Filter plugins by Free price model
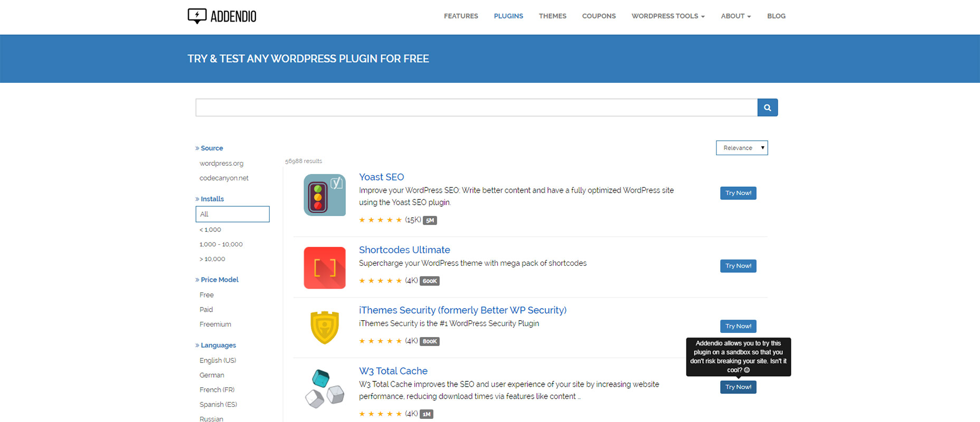This screenshot has height=422, width=980. [206, 294]
